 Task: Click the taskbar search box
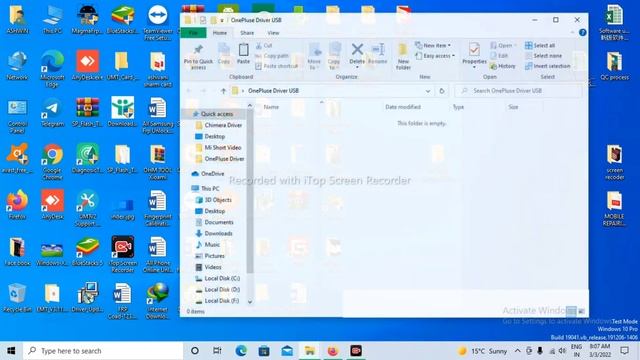pyautogui.click(x=103, y=351)
